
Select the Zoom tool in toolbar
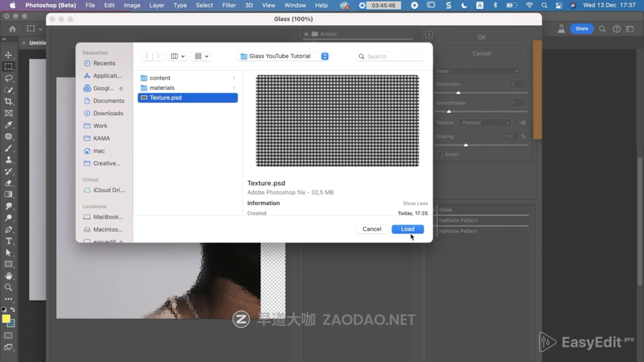(8, 287)
